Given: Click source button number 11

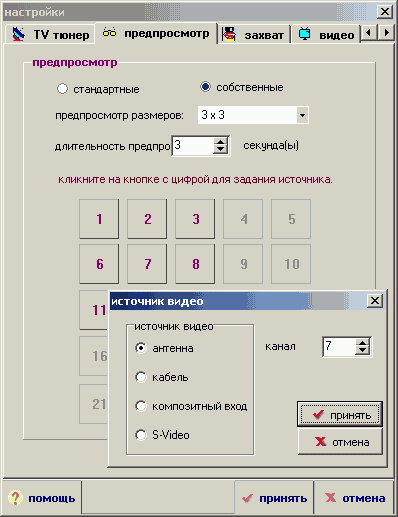Looking at the screenshot, I should coord(94,310).
